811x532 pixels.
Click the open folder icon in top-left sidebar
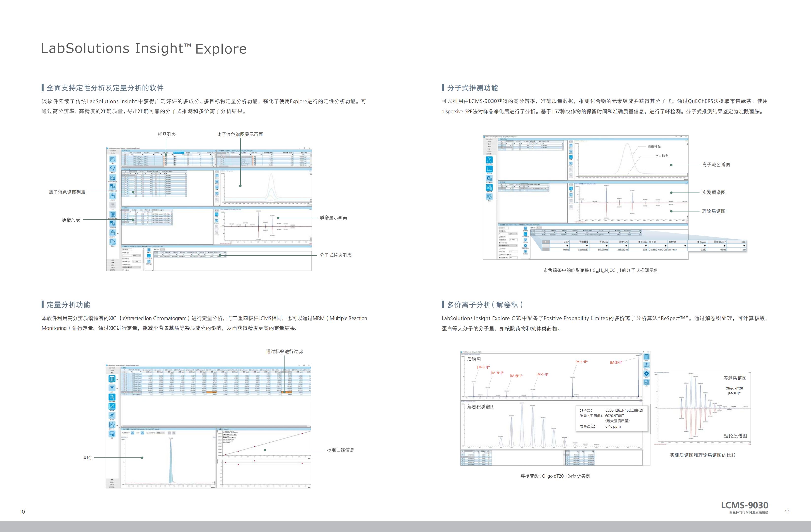tap(112, 159)
